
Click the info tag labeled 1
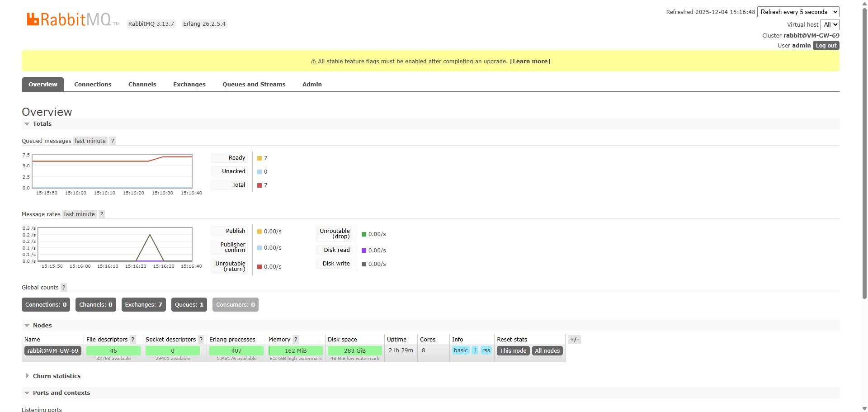pos(475,350)
